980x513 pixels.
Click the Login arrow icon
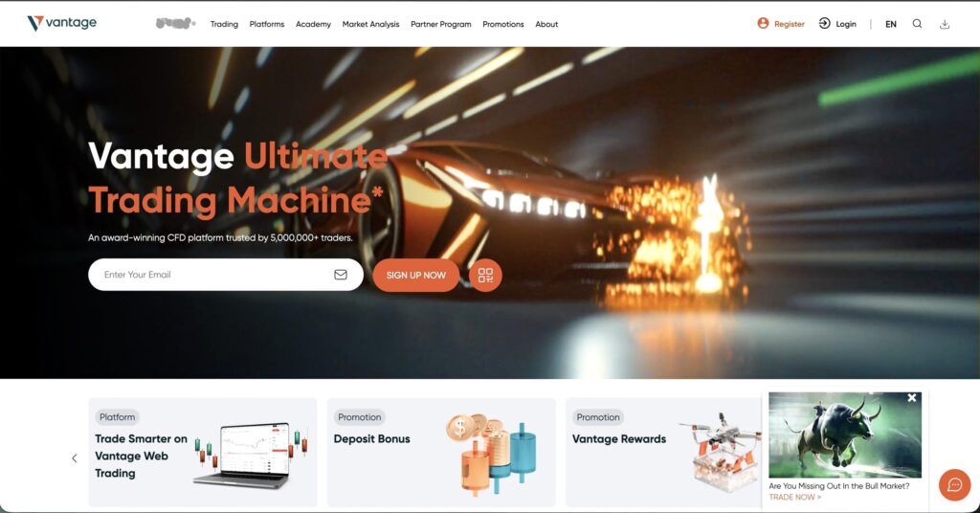pos(824,23)
